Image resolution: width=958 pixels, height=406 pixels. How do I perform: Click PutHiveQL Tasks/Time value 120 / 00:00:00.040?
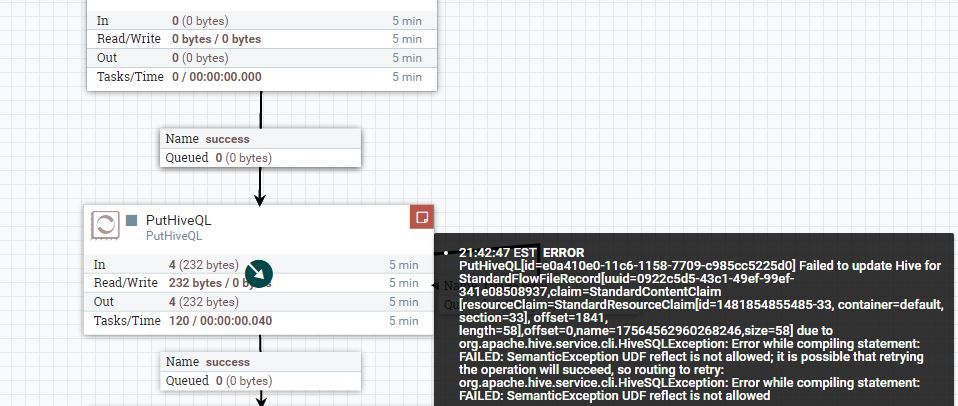(x=221, y=321)
